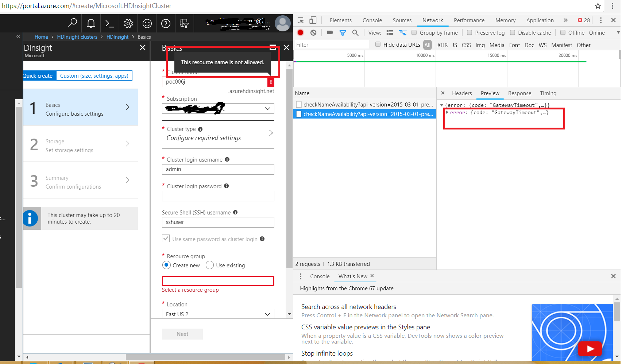Screen dimensions: 622x364
Task: Switch to DevTools Sources tab
Action: pyautogui.click(x=402, y=20)
